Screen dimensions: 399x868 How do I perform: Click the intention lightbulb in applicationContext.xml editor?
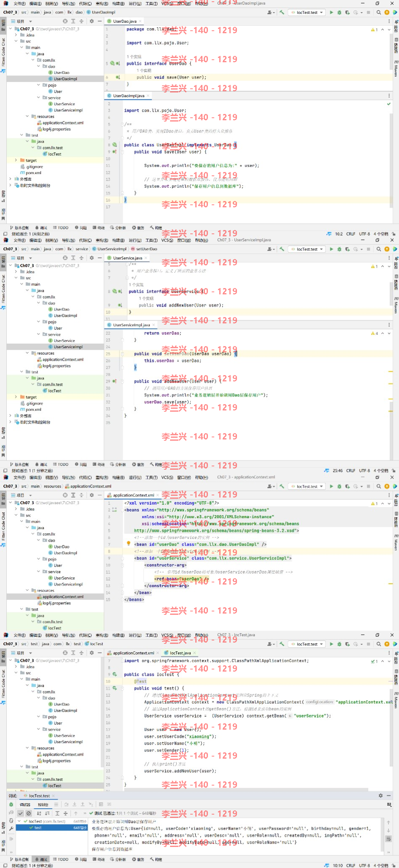128,544
